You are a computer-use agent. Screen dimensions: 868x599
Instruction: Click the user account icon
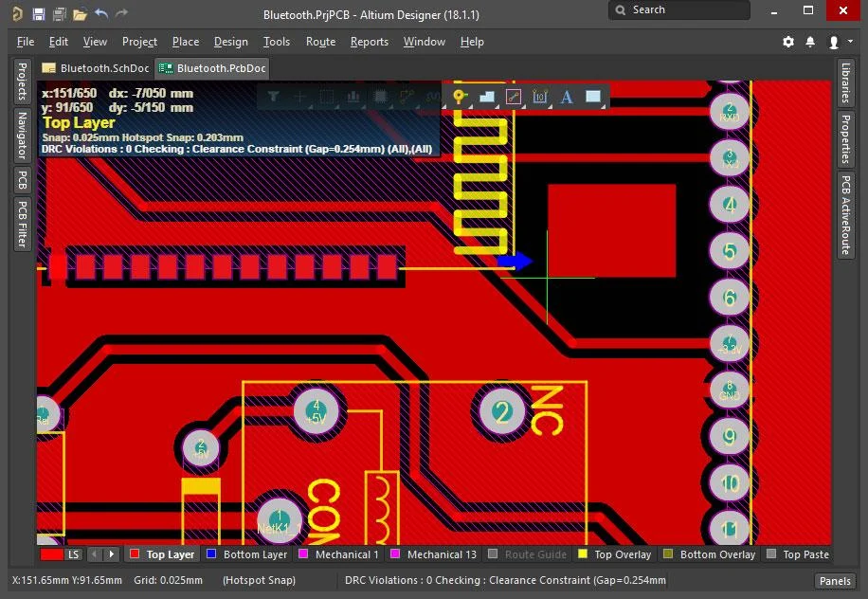coord(833,42)
